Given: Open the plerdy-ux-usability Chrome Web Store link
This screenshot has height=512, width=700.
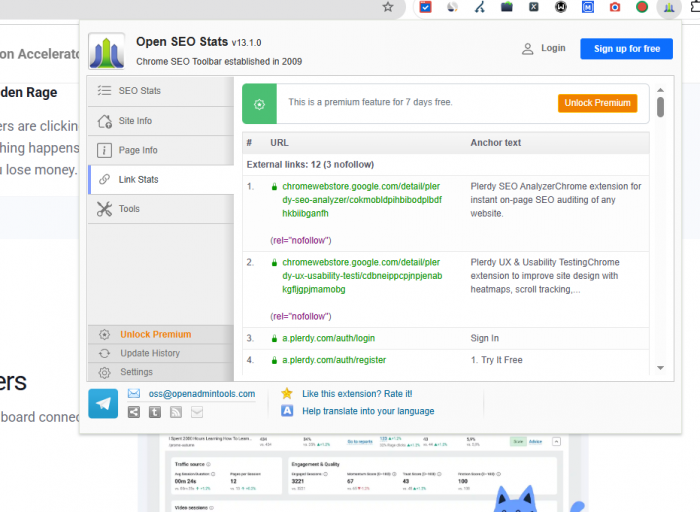Looking at the screenshot, I should [x=362, y=275].
